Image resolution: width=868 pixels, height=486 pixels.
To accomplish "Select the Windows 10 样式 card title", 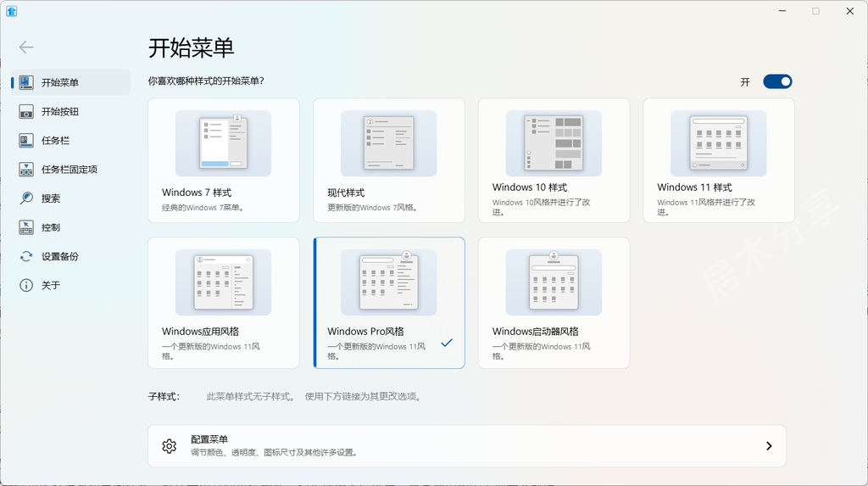I will pos(530,187).
